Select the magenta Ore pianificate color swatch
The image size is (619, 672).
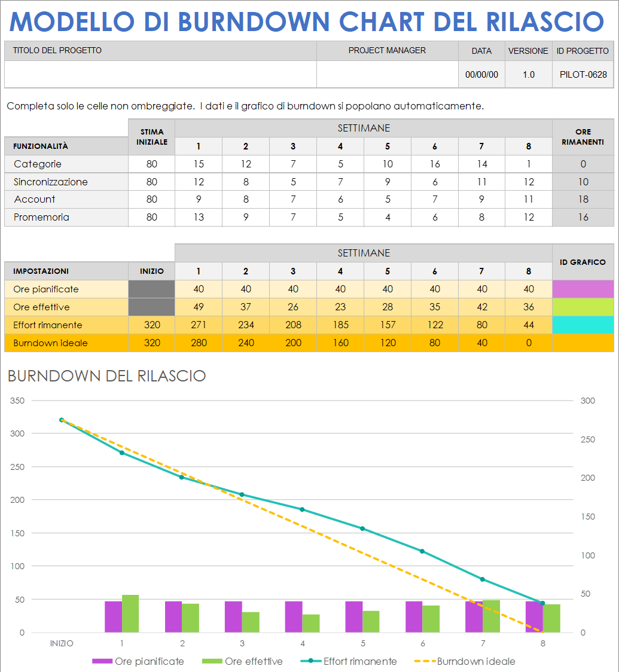click(x=583, y=289)
